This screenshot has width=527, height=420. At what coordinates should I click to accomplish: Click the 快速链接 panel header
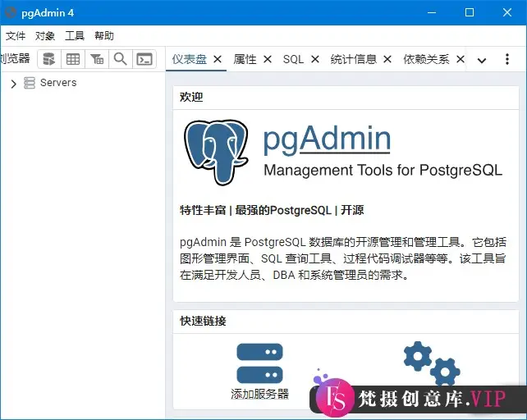click(346, 322)
